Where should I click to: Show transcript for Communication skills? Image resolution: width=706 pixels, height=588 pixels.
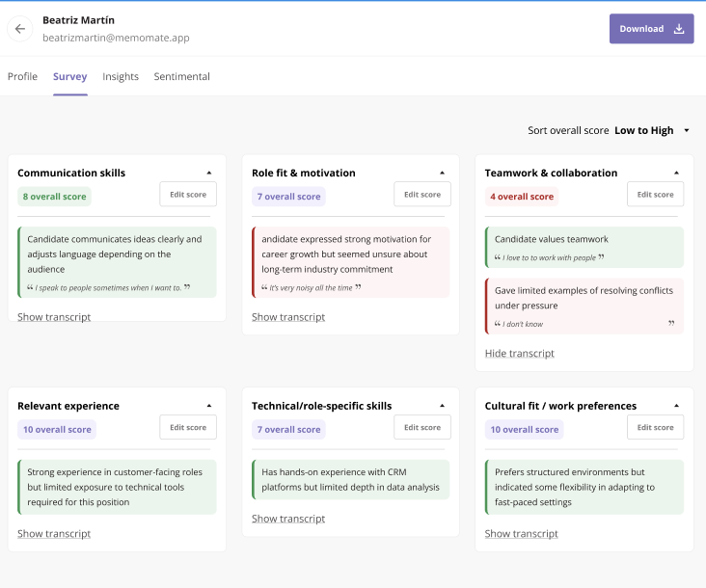(54, 317)
